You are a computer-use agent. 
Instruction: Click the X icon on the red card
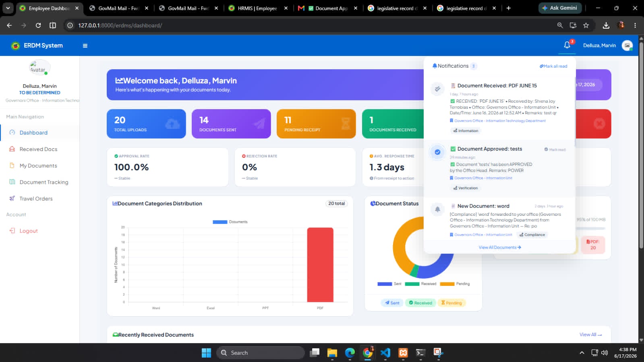[599, 124]
